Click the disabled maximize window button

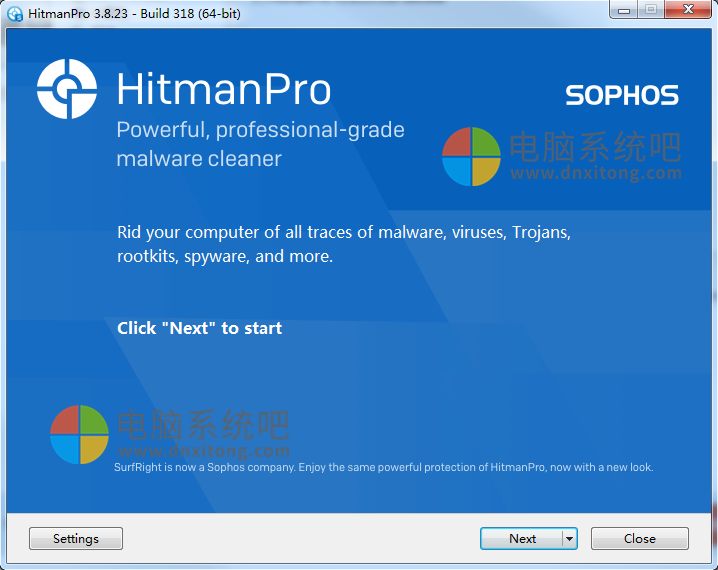pos(651,10)
